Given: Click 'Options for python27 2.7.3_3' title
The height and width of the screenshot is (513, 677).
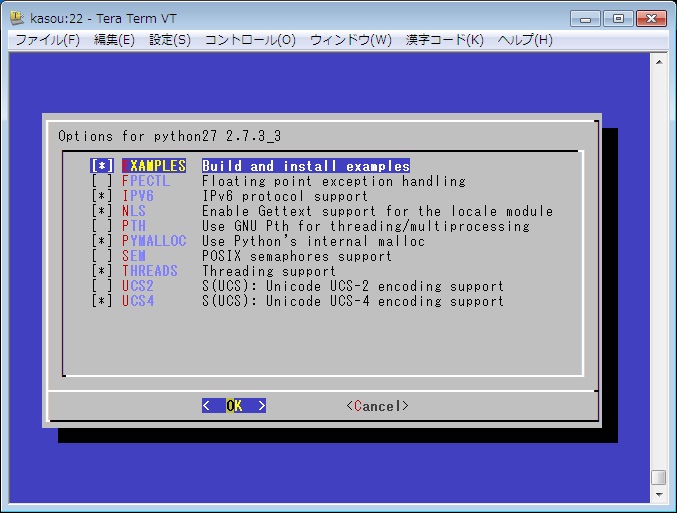Looking at the screenshot, I should coord(170,136).
